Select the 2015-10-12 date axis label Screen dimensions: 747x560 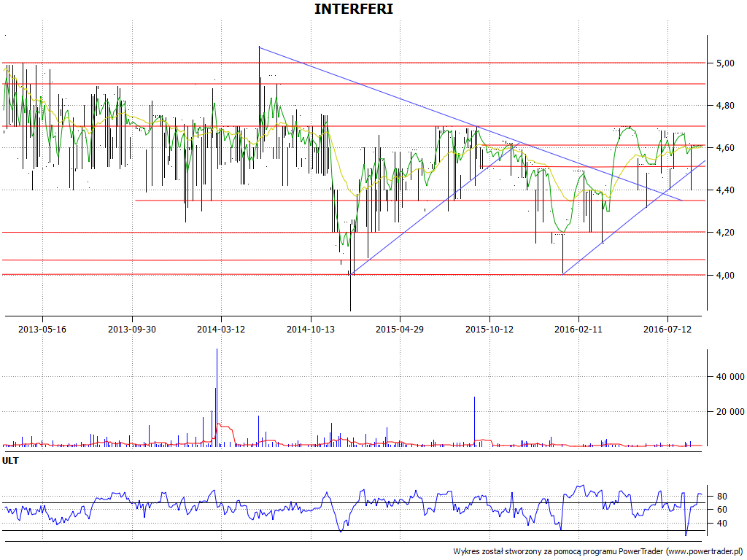[x=489, y=329]
